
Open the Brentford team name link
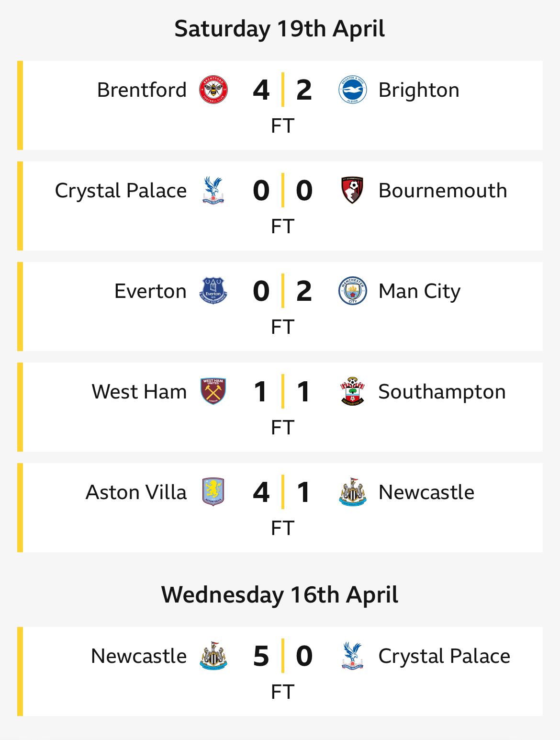tap(142, 90)
